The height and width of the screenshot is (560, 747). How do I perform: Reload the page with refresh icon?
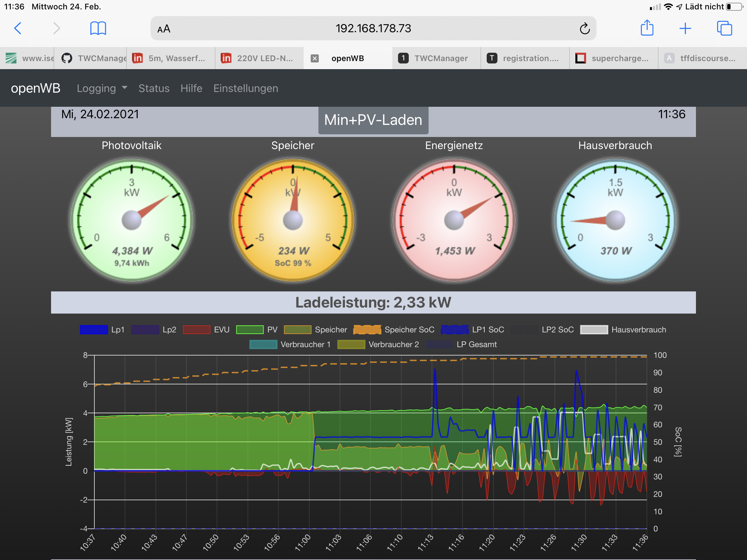click(x=584, y=29)
